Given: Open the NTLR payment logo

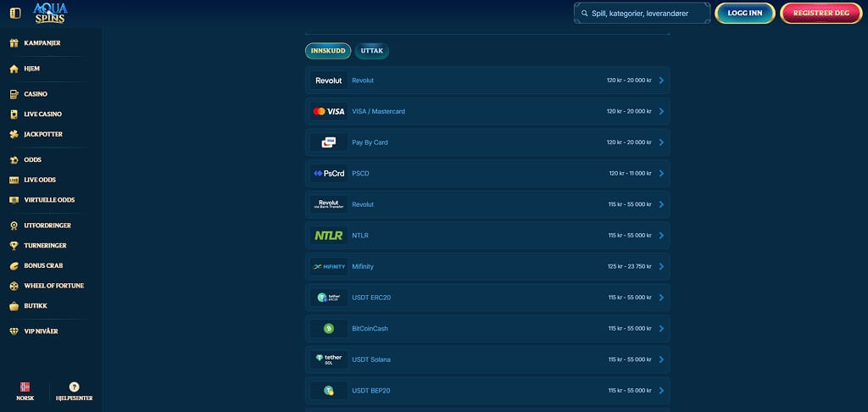Looking at the screenshot, I should coord(329,236).
